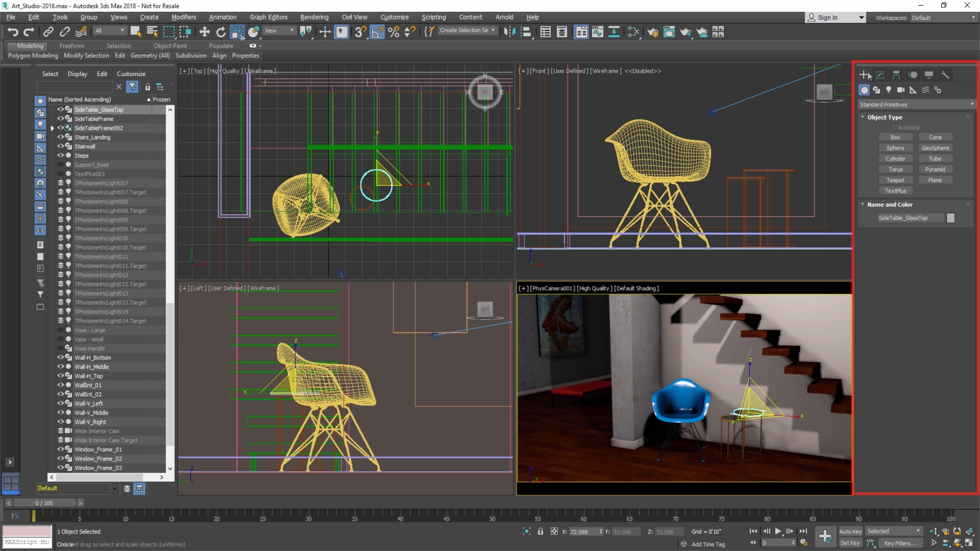Select the Move/Select tool in toolbar
The image size is (980, 551).
pos(204,32)
